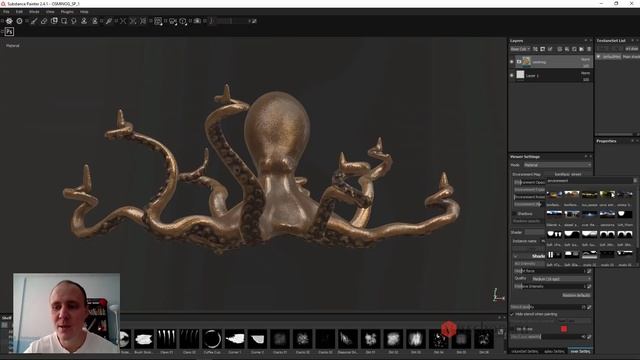The image size is (640, 360).
Task: Click the circle icon in the toolbar
Action: tap(19, 21)
